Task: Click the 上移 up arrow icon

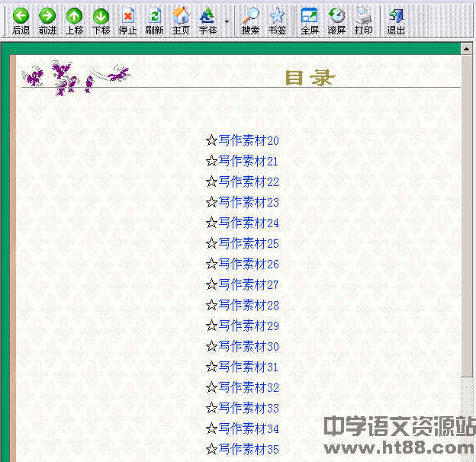Action: (x=75, y=16)
